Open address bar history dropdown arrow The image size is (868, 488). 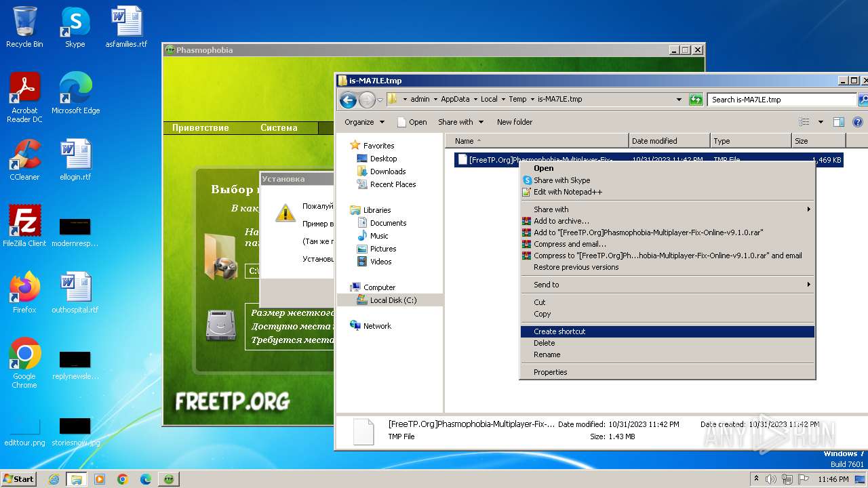(x=679, y=100)
